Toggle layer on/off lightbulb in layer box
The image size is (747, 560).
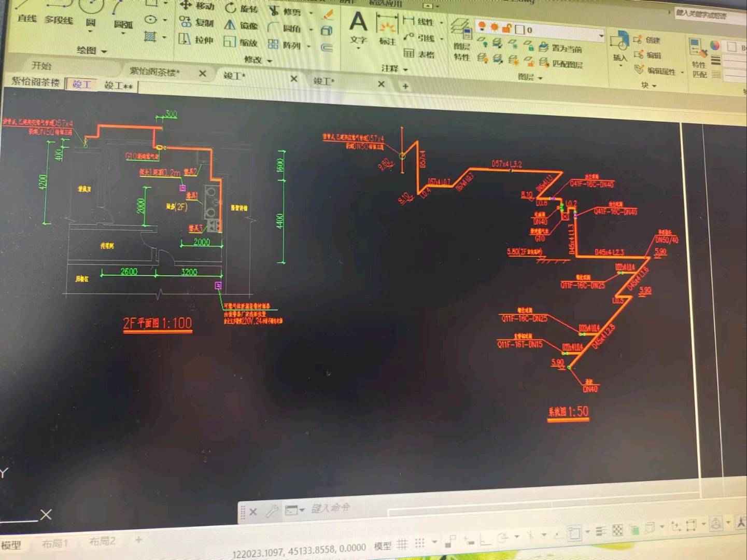(x=482, y=26)
